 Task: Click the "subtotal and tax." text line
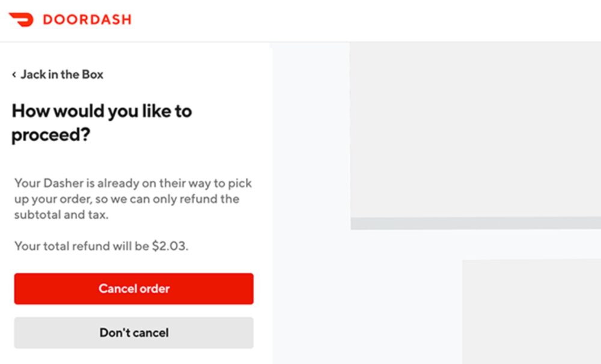click(x=61, y=214)
